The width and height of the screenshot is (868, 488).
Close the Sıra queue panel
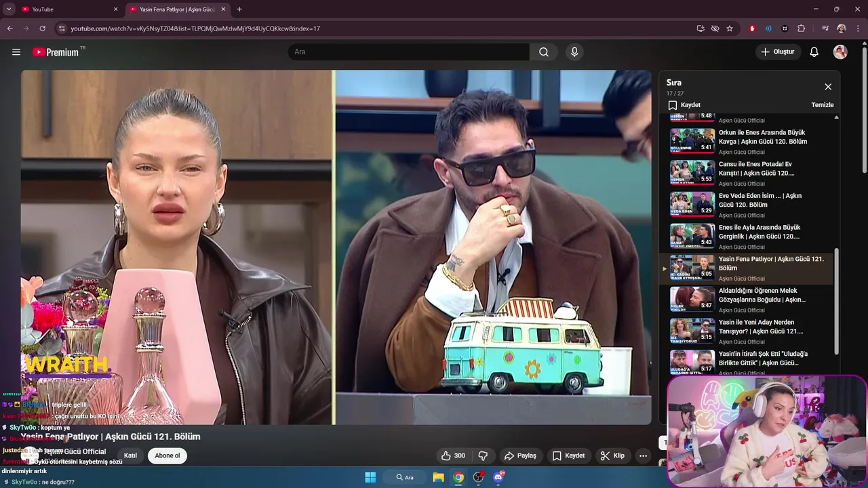point(828,87)
